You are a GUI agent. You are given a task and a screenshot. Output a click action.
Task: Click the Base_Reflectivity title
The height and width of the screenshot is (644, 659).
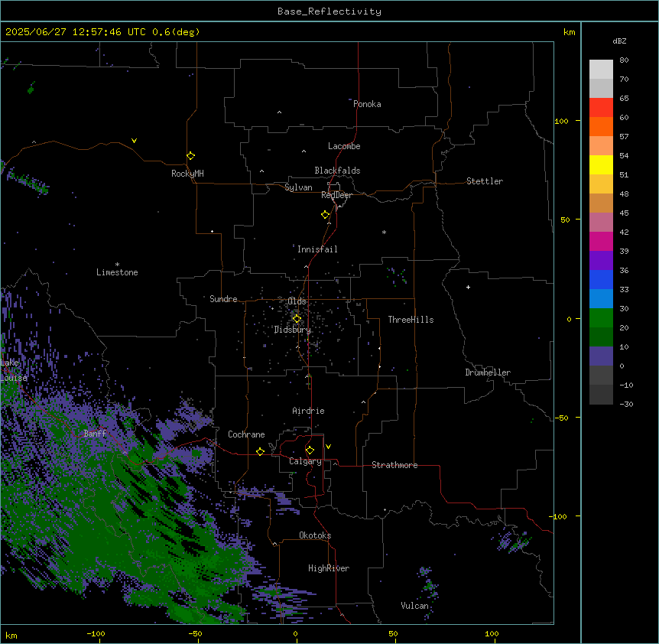click(329, 11)
